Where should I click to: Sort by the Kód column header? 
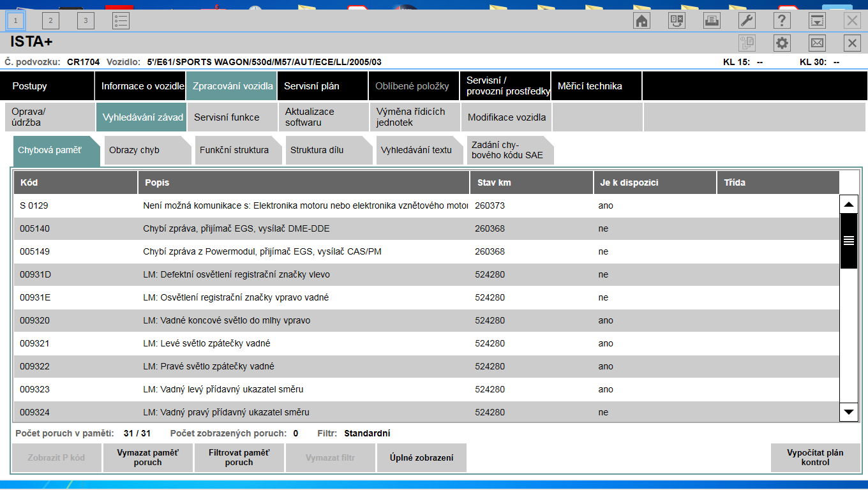coord(75,182)
